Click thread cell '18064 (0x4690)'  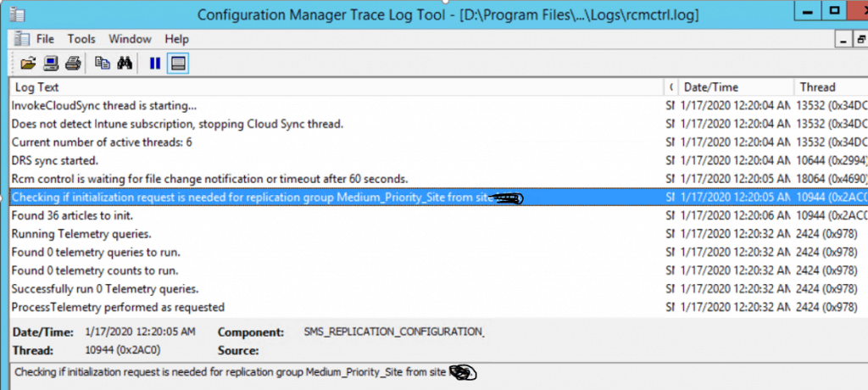click(x=832, y=179)
